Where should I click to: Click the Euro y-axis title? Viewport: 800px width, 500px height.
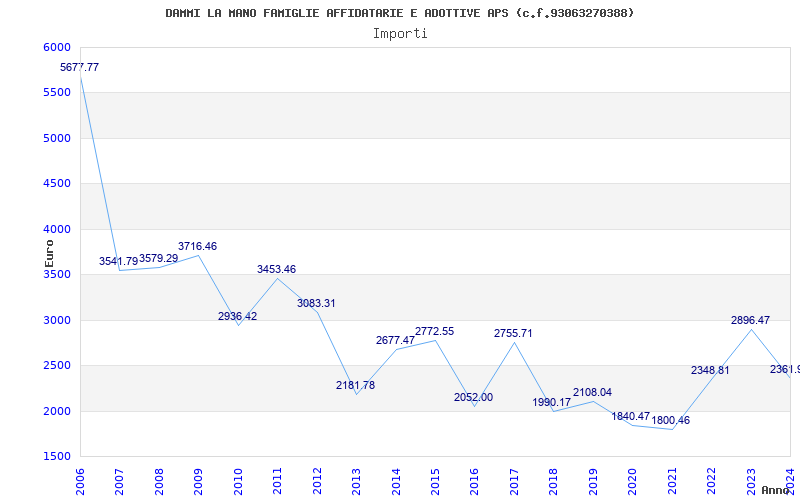[x=49, y=254]
